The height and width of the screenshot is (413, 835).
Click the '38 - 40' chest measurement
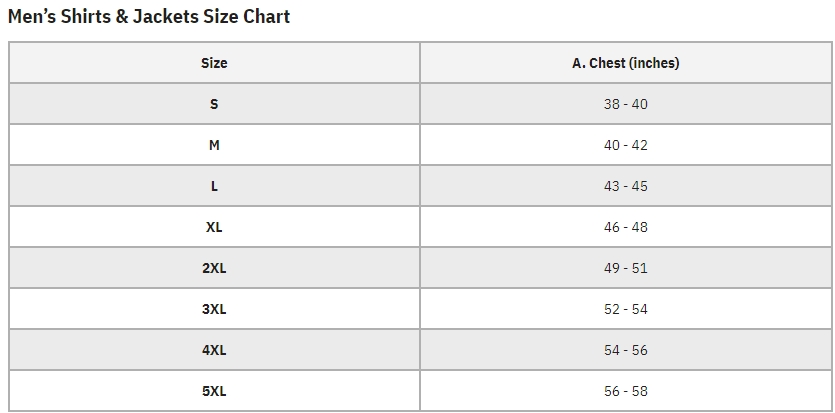[x=625, y=104]
